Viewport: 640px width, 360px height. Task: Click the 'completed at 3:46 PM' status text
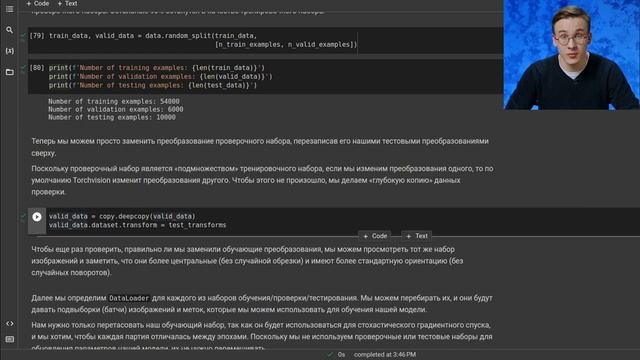tap(385, 355)
